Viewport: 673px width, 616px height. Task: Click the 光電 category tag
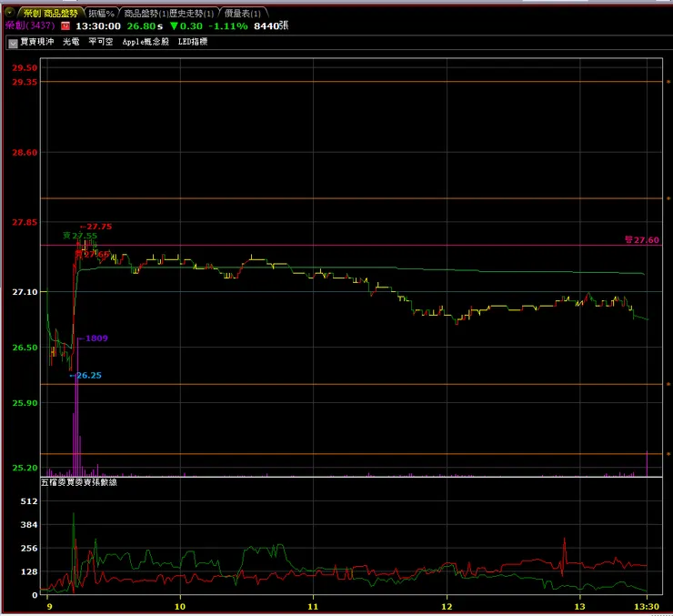point(71,42)
